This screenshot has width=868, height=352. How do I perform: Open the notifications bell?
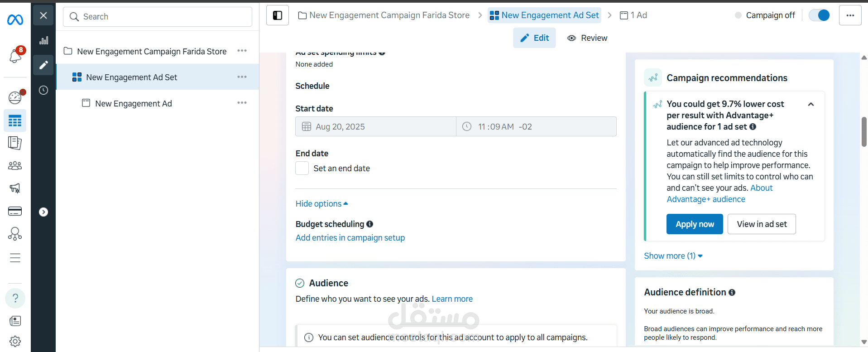coord(15,56)
